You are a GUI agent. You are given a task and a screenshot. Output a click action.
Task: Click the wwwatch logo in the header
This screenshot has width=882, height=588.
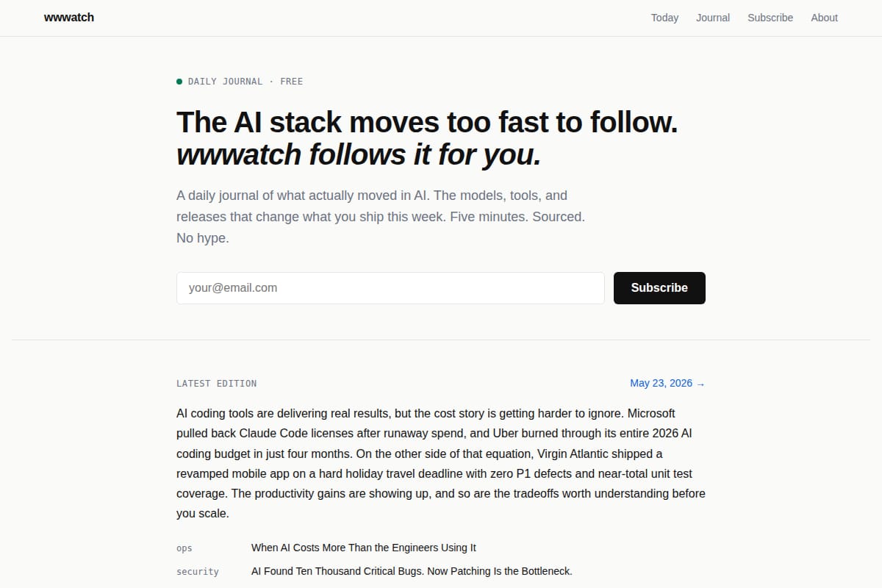click(69, 18)
